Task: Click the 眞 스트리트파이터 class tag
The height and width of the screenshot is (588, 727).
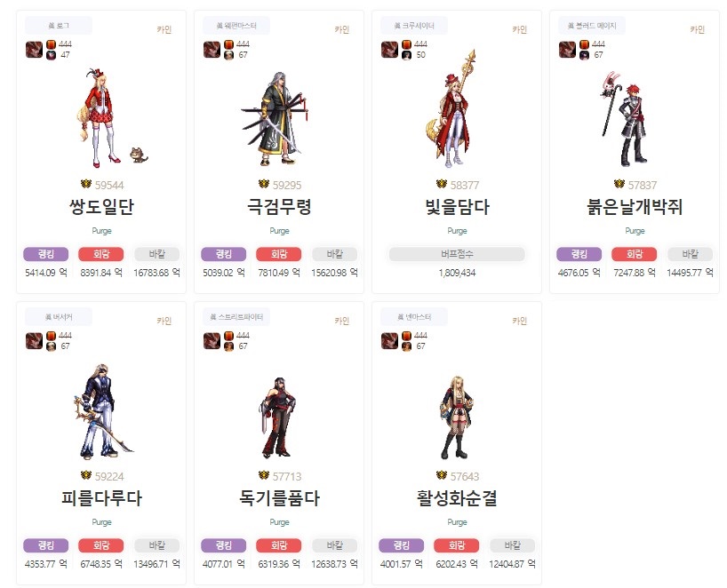Action: [236, 317]
